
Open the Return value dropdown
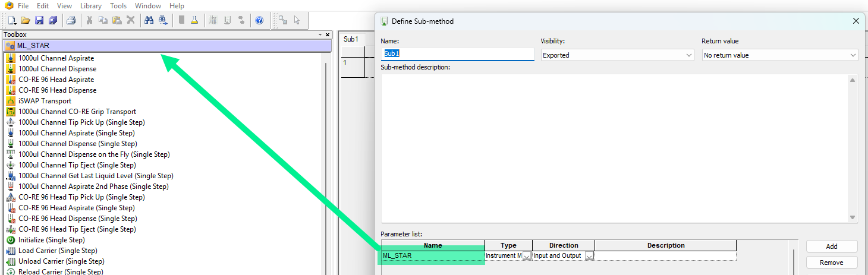[x=779, y=55]
